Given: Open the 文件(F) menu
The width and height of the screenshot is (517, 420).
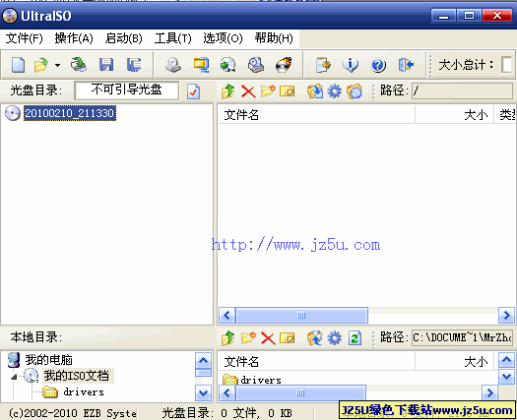Looking at the screenshot, I should 24,38.
